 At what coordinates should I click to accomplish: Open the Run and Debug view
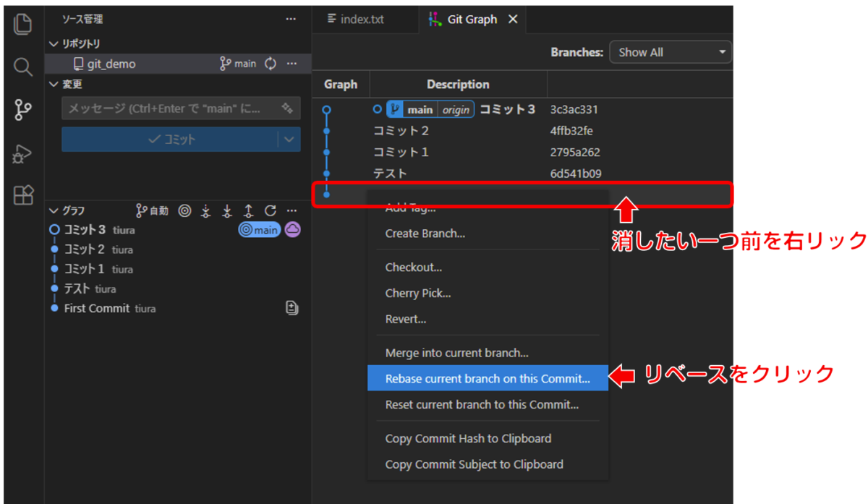[23, 153]
